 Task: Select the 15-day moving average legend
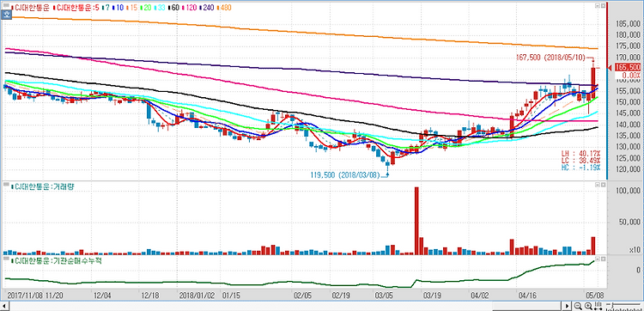(132, 8)
